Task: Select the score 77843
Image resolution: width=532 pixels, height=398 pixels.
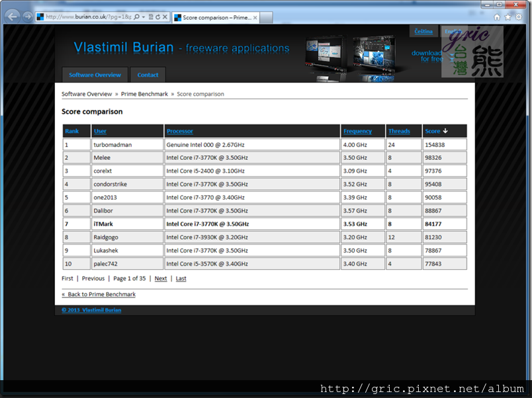Action: [x=433, y=264]
